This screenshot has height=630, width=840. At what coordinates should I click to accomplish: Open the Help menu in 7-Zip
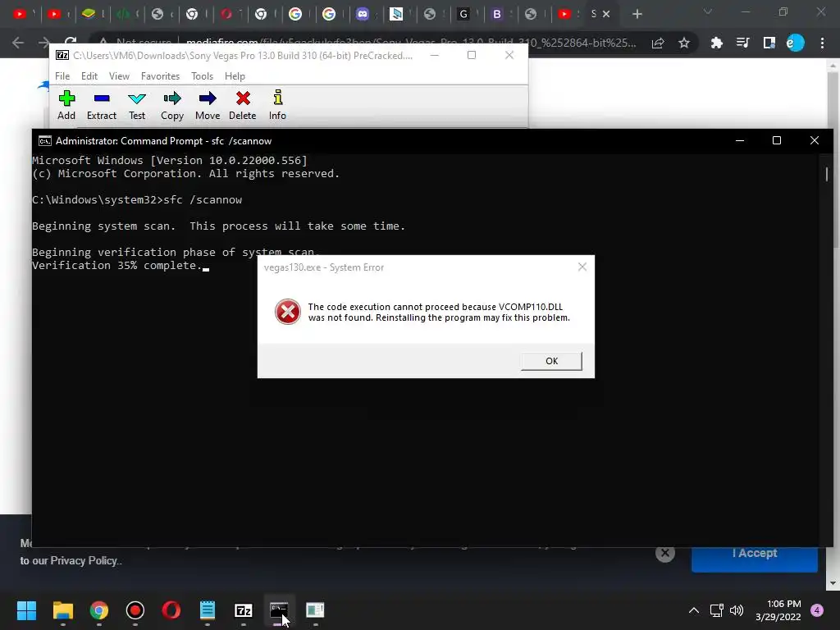click(x=235, y=76)
